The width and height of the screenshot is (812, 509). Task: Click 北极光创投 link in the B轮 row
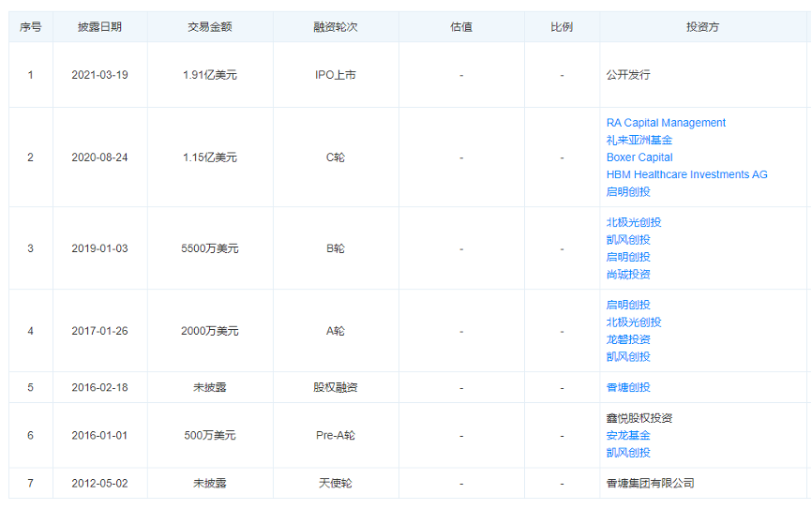(634, 222)
